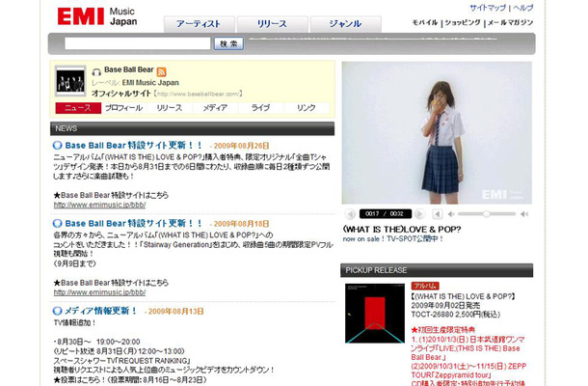588x386 pixels.
Task: Click the NEWS section header bar
Action: pyautogui.click(x=192, y=128)
